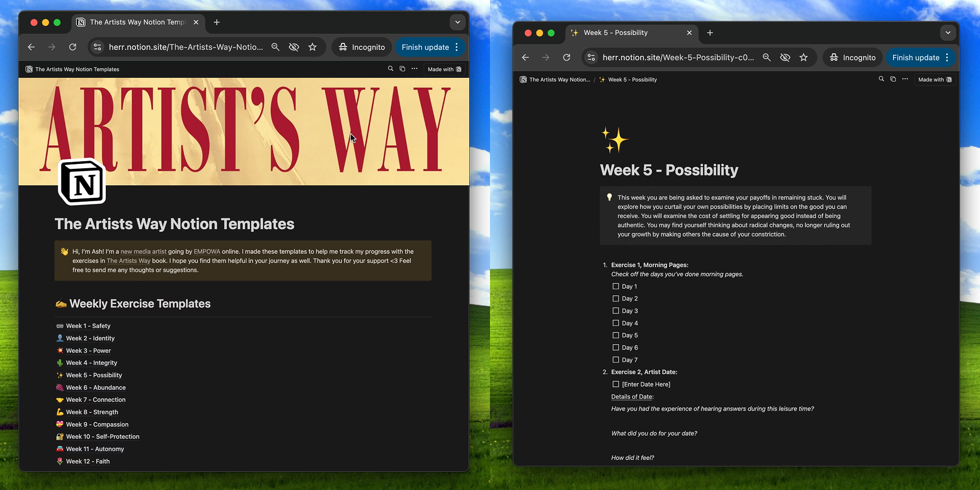This screenshot has width=980, height=490.
Task: Tick the Day 4 checkbox
Action: coord(616,323)
